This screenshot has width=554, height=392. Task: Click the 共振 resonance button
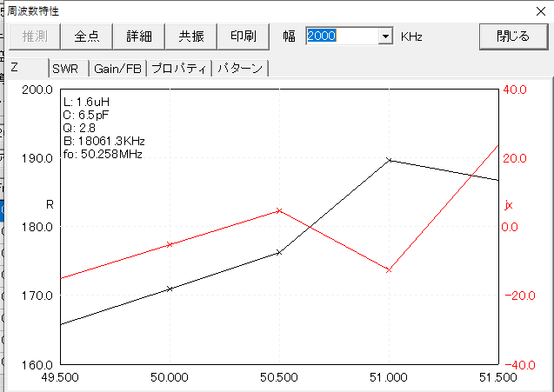click(x=190, y=37)
